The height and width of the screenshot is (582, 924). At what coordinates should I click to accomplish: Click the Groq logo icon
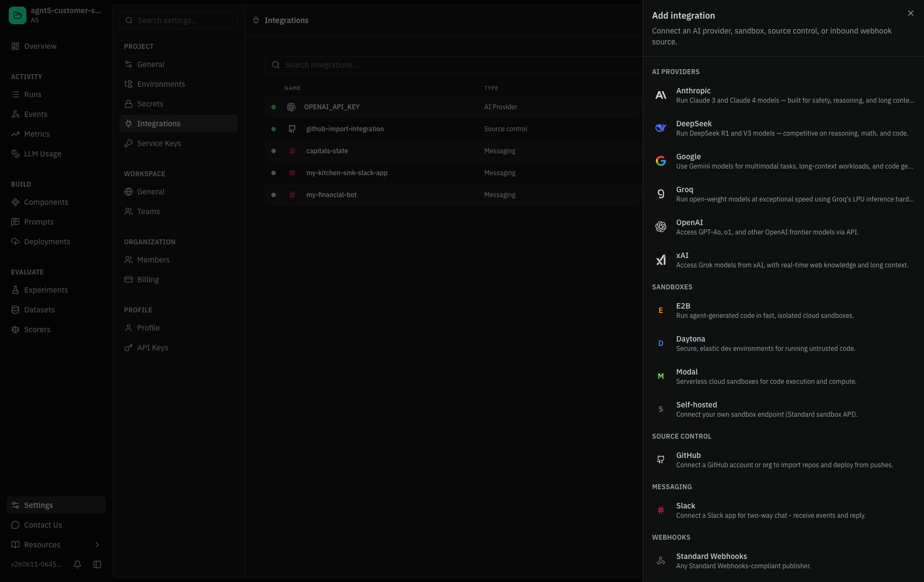coord(661,194)
